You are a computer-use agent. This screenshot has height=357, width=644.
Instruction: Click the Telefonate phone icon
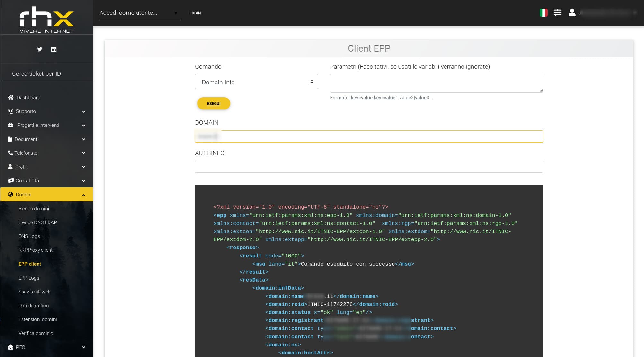(10, 153)
